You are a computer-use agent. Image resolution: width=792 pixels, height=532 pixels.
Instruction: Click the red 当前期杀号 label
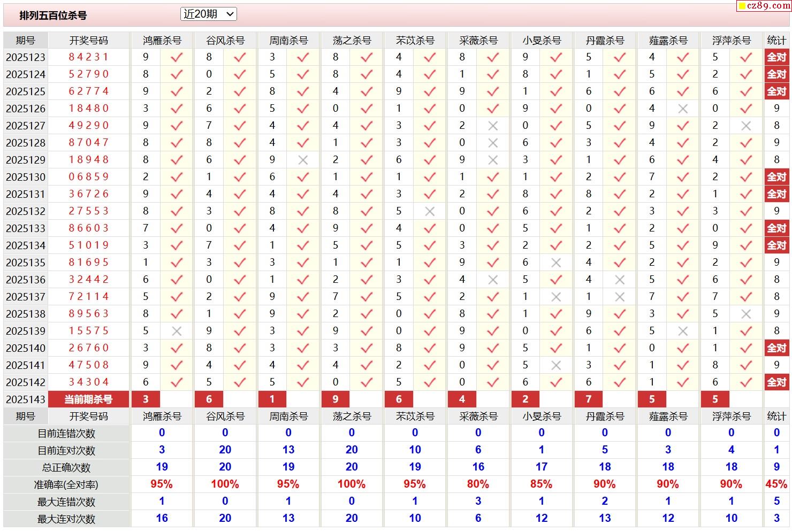click(x=88, y=399)
